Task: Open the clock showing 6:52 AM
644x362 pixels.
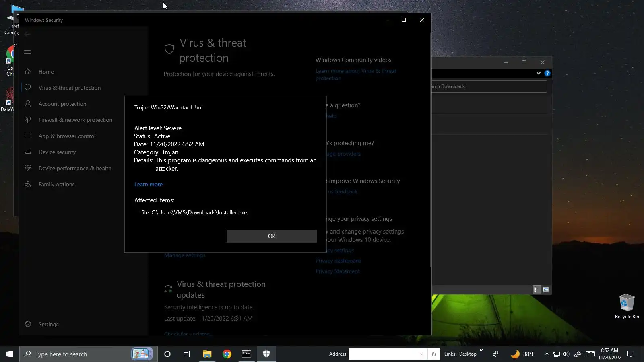Action: coord(609,354)
